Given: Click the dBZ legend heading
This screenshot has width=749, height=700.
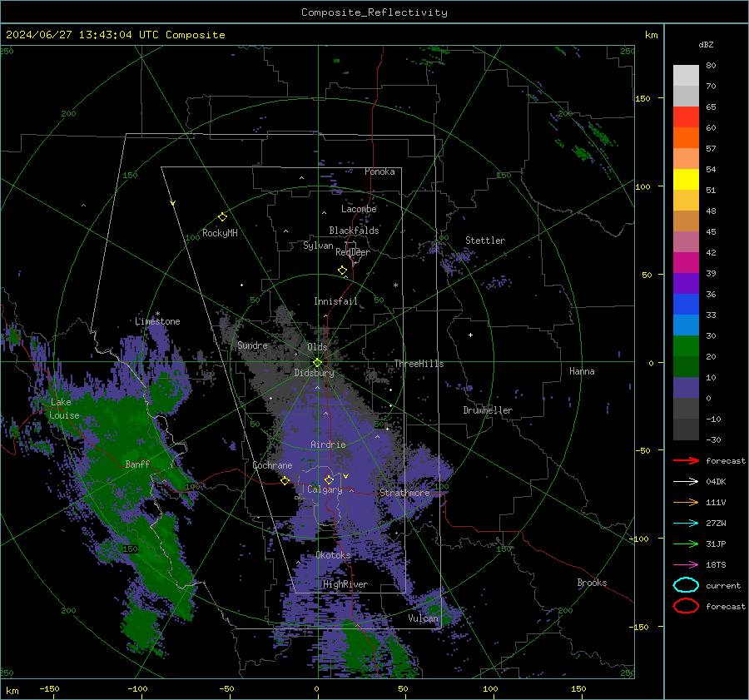Looking at the screenshot, I should tap(706, 44).
